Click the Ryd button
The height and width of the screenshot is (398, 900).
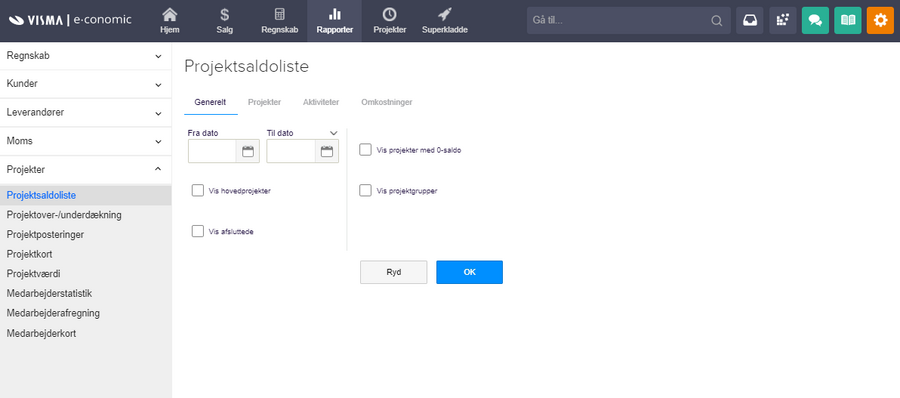[x=394, y=272]
